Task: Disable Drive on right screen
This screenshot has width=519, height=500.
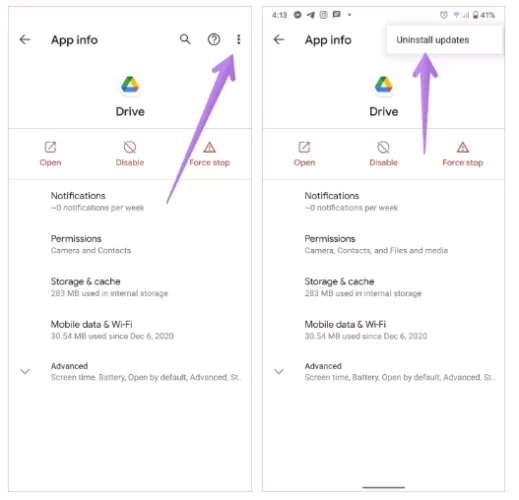Action: tap(383, 154)
